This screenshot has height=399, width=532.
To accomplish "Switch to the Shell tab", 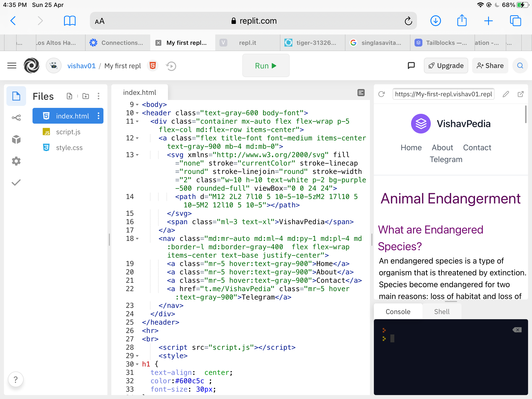I will tap(442, 311).
